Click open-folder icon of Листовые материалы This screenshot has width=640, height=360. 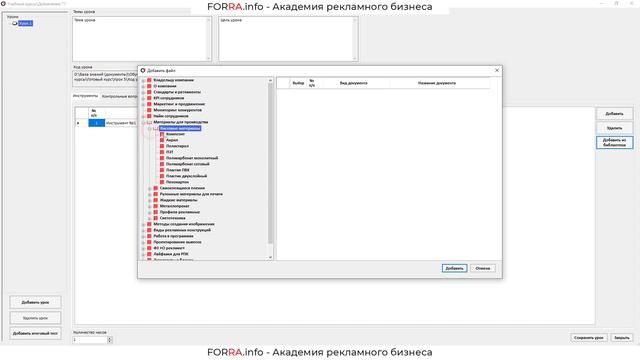(x=156, y=128)
